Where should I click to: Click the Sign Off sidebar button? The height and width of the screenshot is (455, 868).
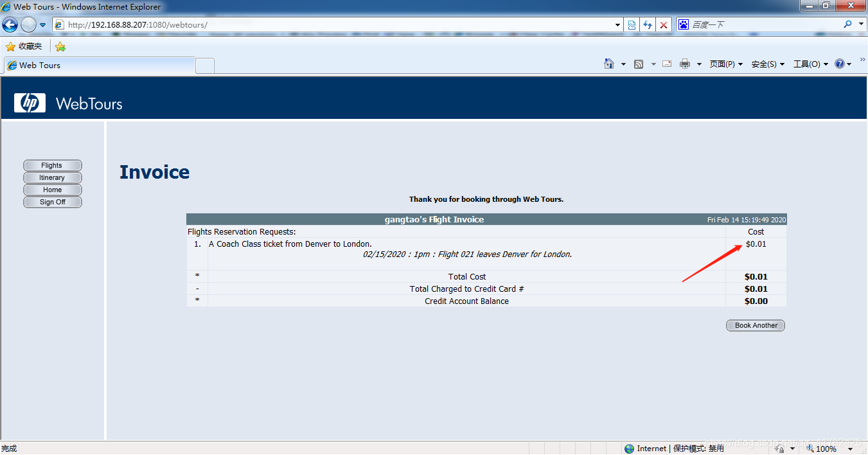(x=52, y=202)
